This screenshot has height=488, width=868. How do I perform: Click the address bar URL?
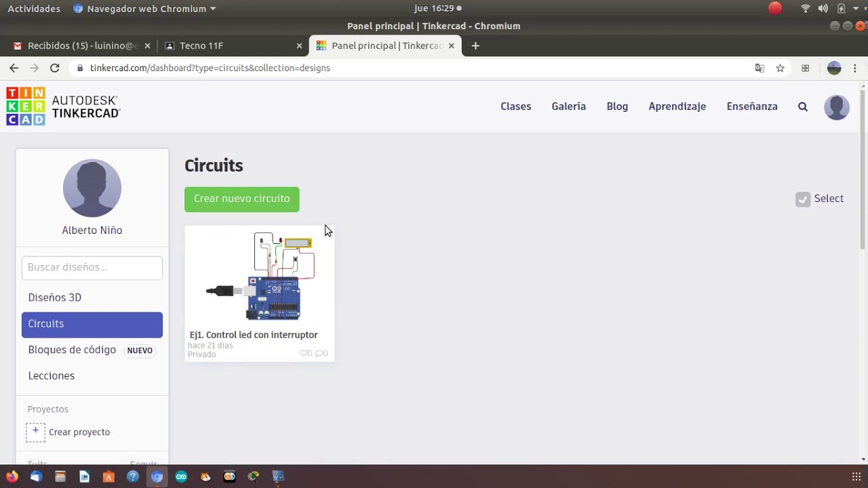(210, 68)
